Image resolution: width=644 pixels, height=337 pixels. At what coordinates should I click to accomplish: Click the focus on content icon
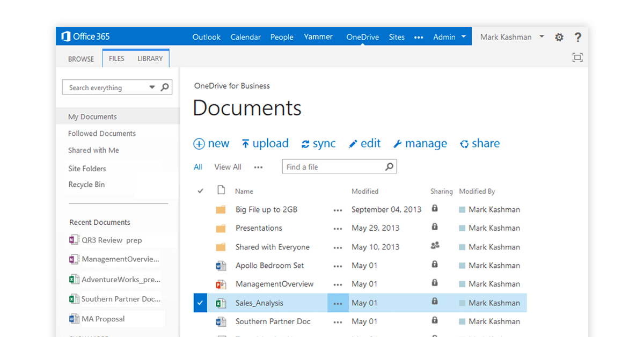click(577, 57)
